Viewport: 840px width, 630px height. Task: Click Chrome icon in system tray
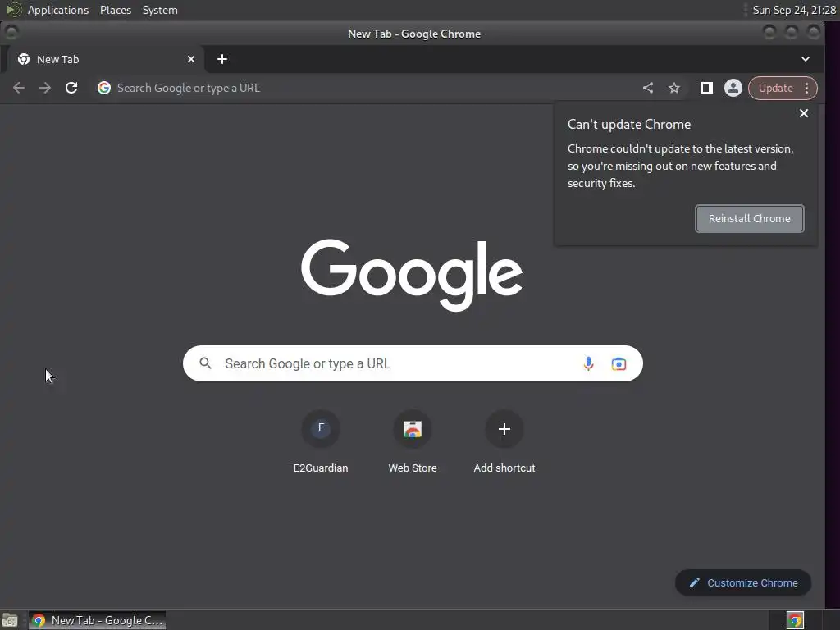coord(795,620)
